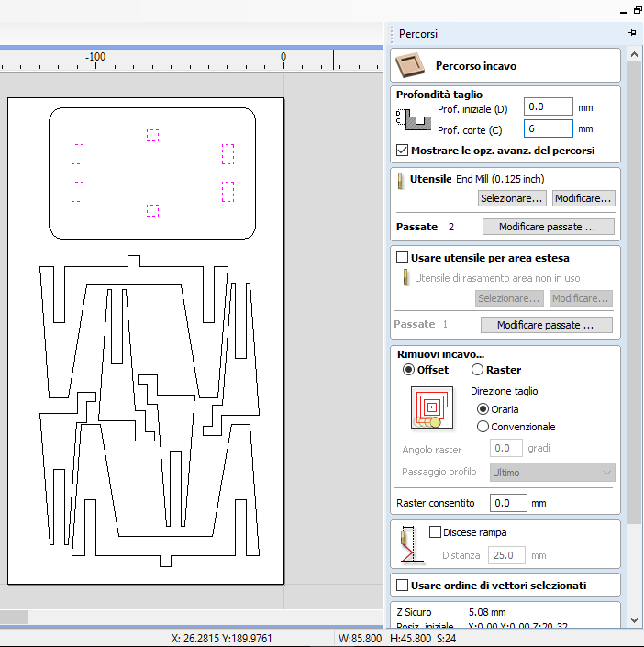The image size is (644, 647).
Task: Click the panel scrollbar down arrow
Action: [x=635, y=620]
